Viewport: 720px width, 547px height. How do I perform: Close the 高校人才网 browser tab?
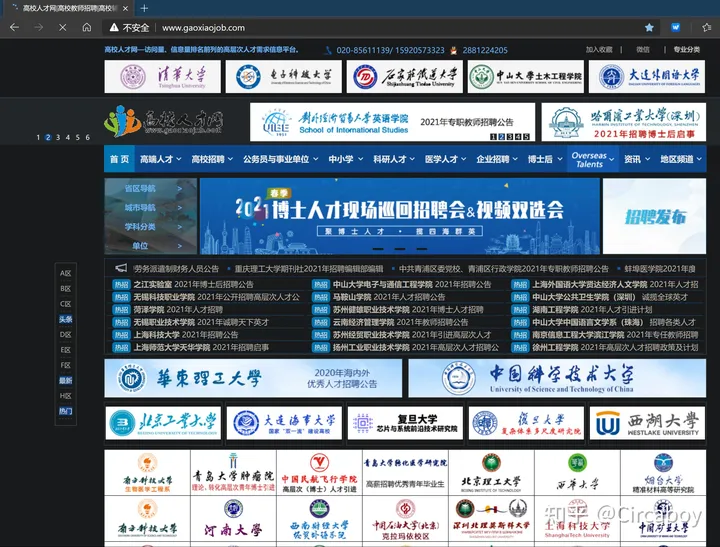(125, 8)
